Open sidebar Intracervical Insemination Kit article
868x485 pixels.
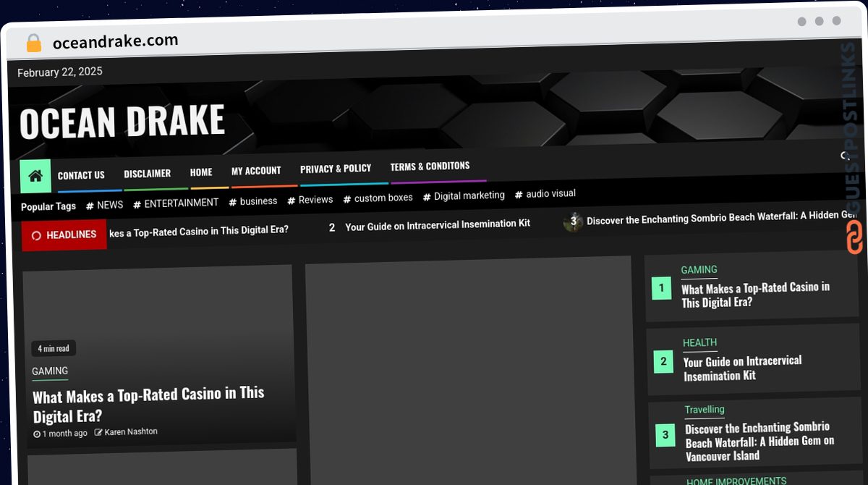(743, 368)
